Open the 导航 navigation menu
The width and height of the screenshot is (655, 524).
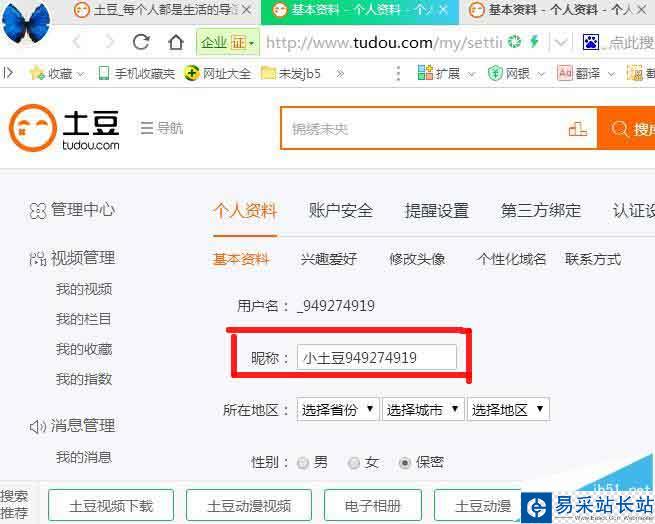161,128
